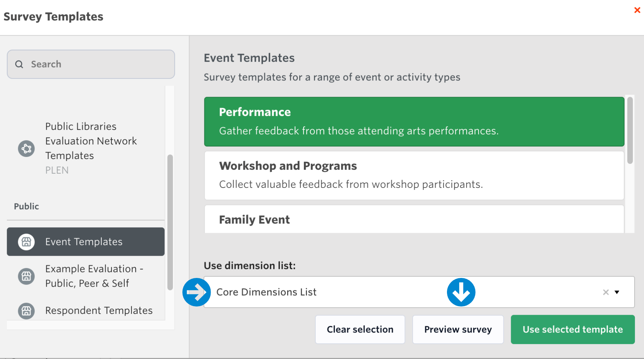Click the magnifier icon in search box
This screenshot has height=359, width=644.
tap(19, 64)
